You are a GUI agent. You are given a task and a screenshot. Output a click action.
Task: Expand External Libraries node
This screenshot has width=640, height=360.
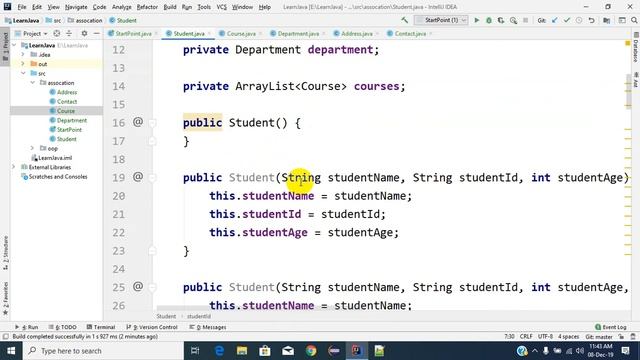tap(14, 167)
